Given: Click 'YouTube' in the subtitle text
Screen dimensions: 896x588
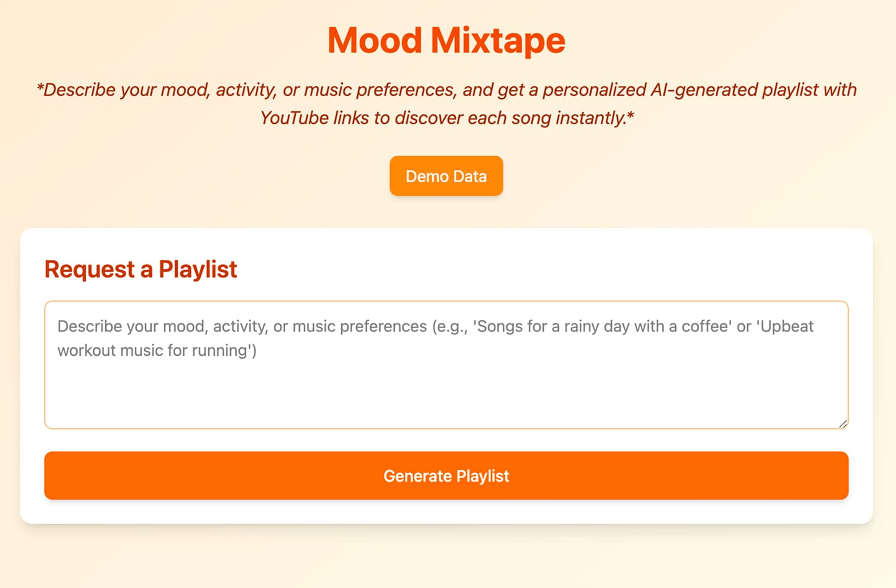Looking at the screenshot, I should pos(293,118).
